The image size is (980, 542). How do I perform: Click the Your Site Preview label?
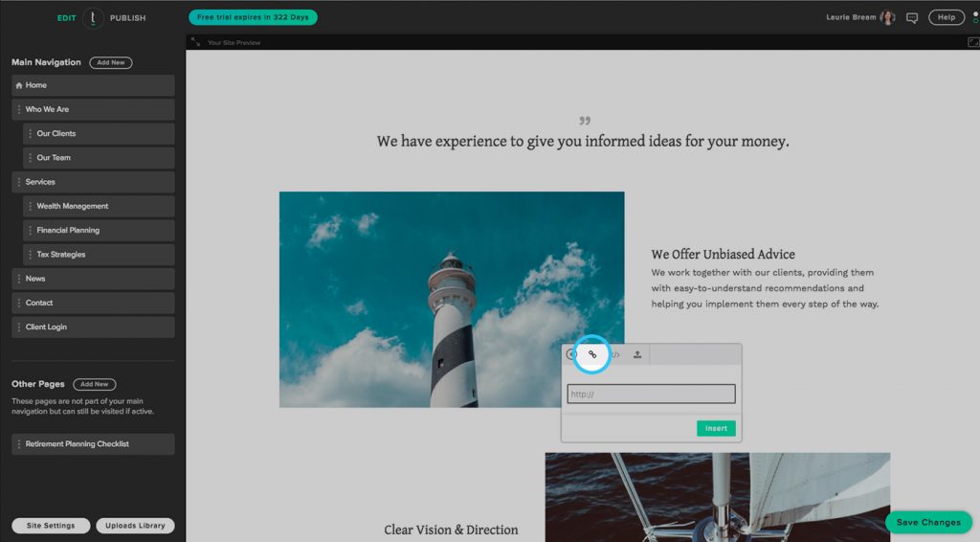(234, 42)
